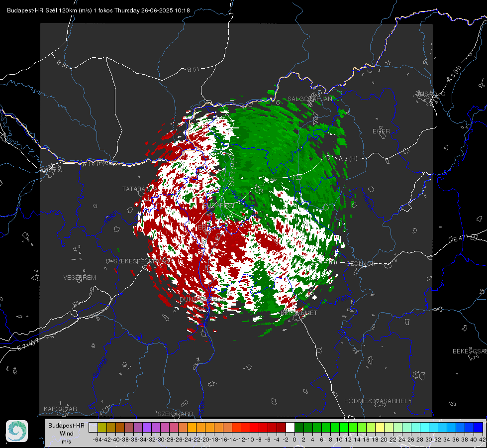Click the BÉKÉSCSABA city label

click(470, 351)
